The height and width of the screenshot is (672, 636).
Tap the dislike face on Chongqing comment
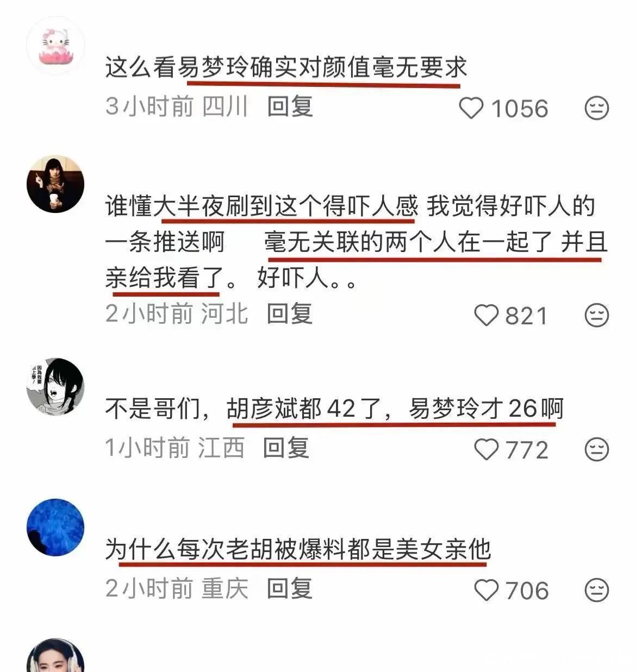click(597, 591)
